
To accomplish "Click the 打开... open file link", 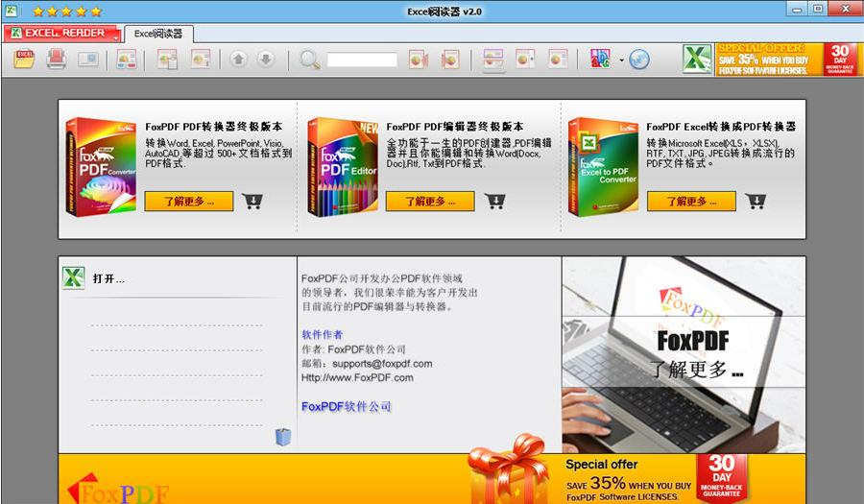I will tap(108, 278).
